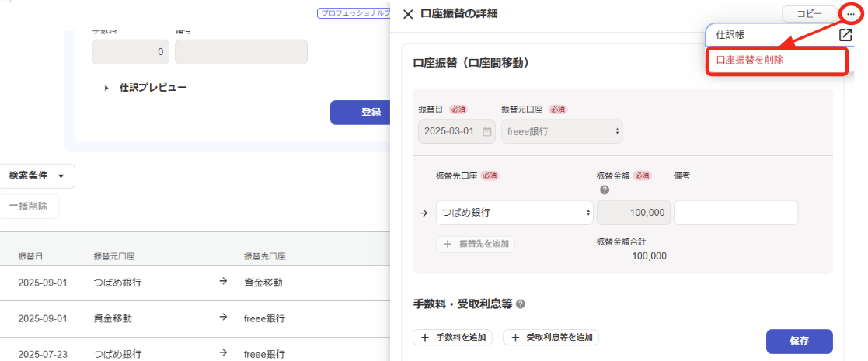The height and width of the screenshot is (361, 868).
Task: Click the 備考 input field in detail panel
Action: coord(735,212)
